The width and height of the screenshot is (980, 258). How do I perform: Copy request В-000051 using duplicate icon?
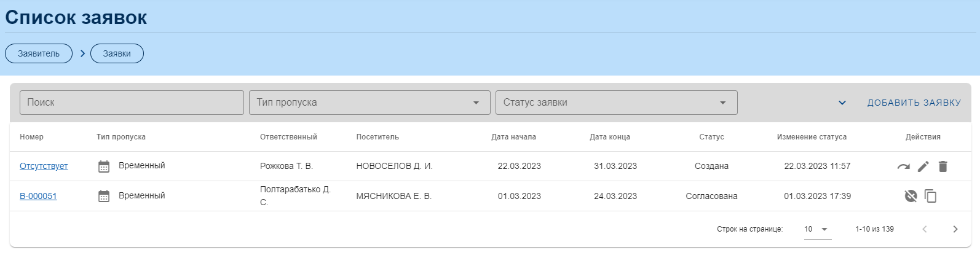point(931,196)
